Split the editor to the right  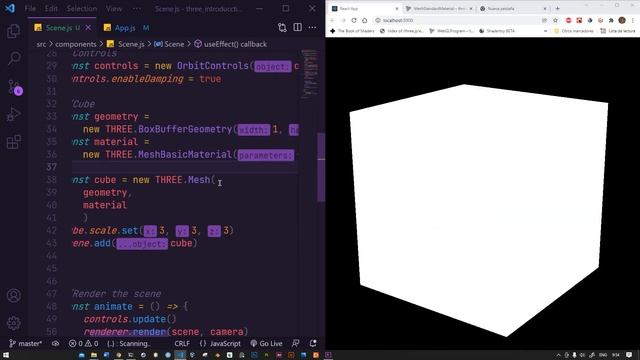(x=298, y=27)
